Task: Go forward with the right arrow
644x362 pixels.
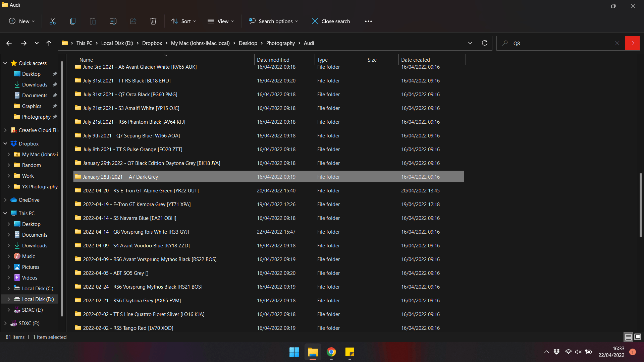Action: point(23,43)
